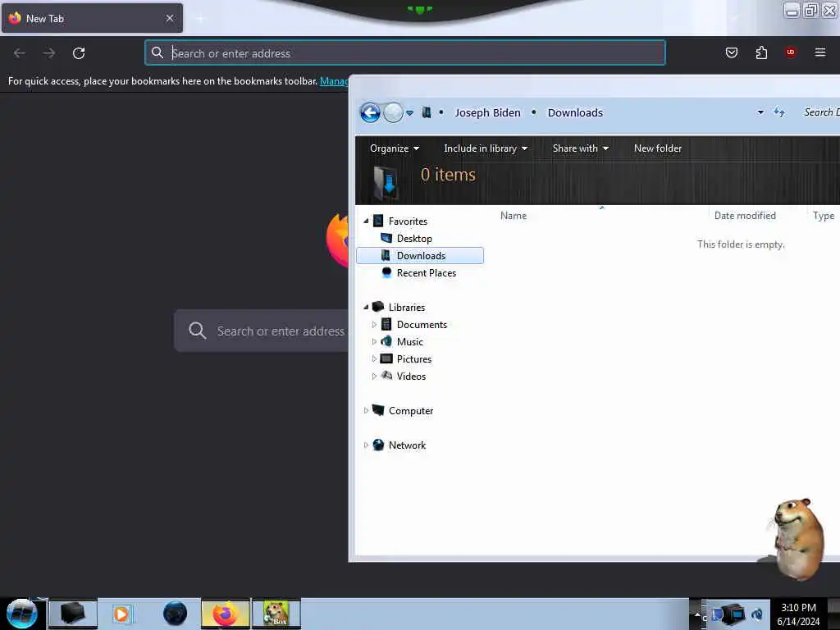Collapse the Favorites tree group
The width and height of the screenshot is (840, 630).
[367, 221]
